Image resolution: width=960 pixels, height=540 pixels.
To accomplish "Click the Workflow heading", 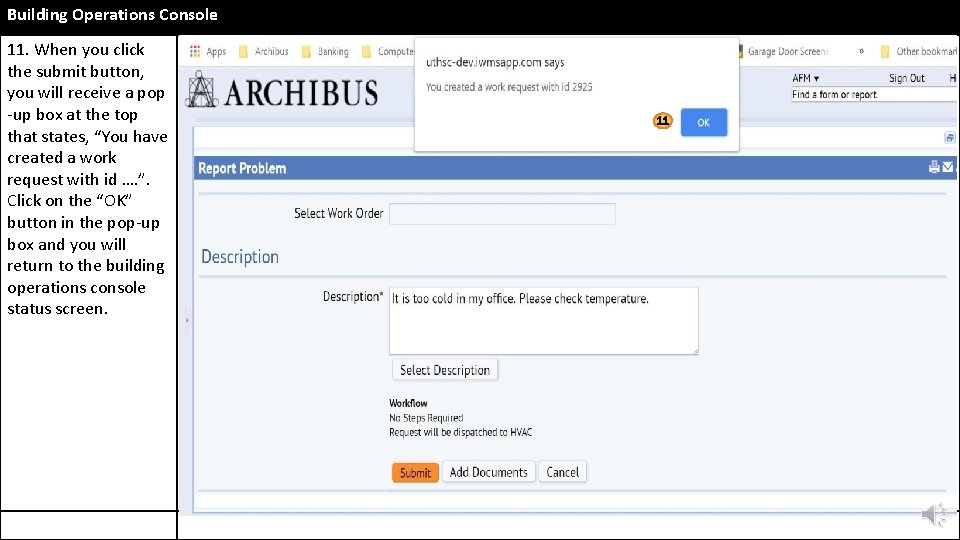I will 408,403.
